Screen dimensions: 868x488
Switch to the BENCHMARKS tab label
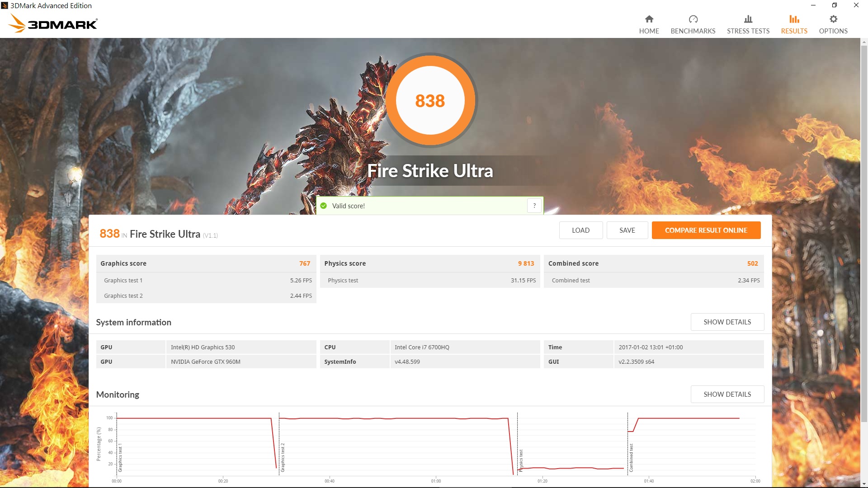(x=693, y=31)
